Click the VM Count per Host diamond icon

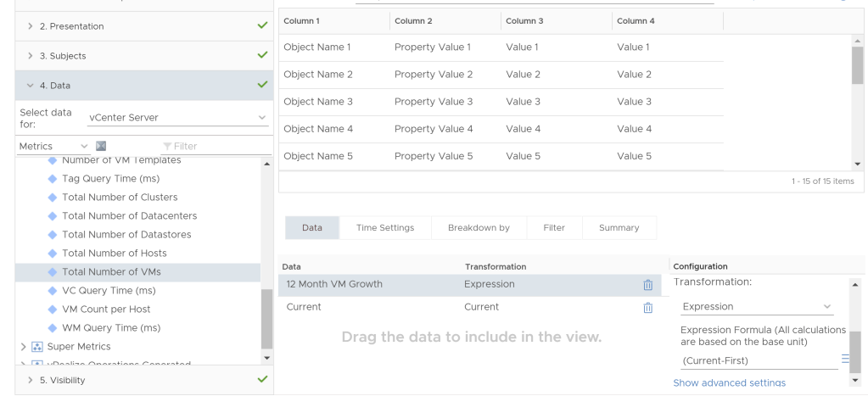pos(52,310)
